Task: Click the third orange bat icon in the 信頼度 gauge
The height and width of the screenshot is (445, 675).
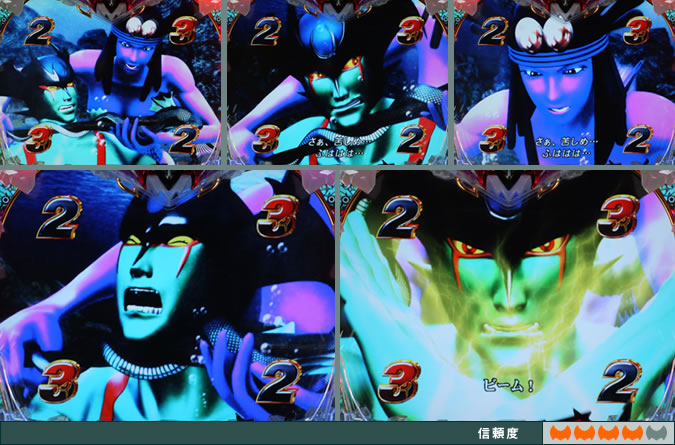Action: pos(609,433)
